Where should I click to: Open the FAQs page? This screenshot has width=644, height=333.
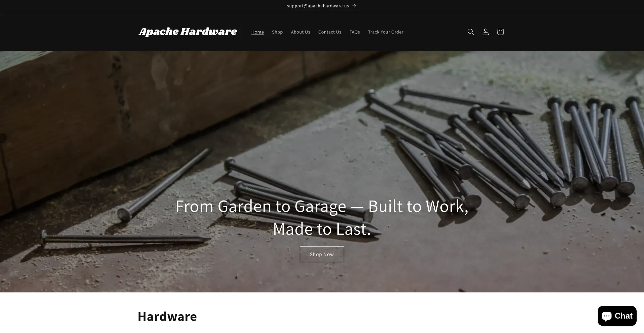coord(355,32)
